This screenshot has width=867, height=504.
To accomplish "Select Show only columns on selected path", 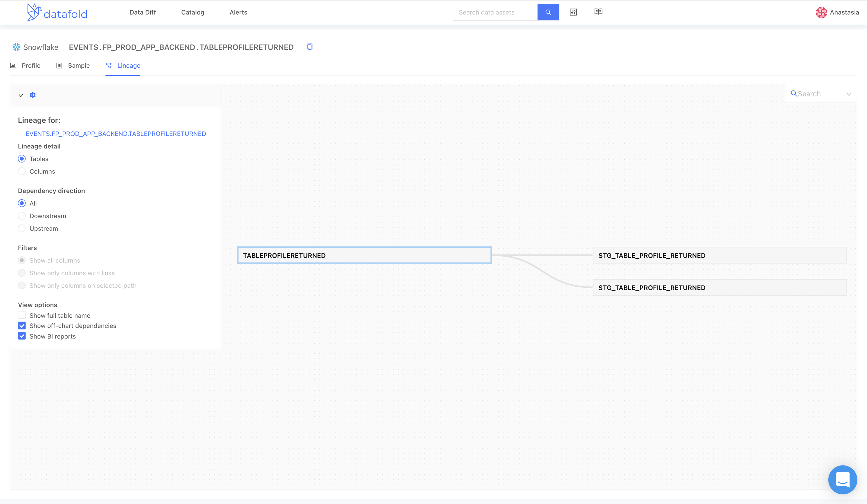I will click(x=22, y=286).
